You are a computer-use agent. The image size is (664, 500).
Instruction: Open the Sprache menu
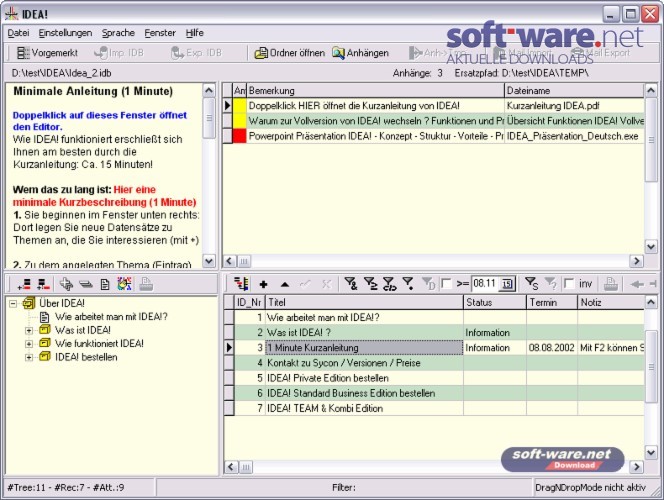(118, 33)
